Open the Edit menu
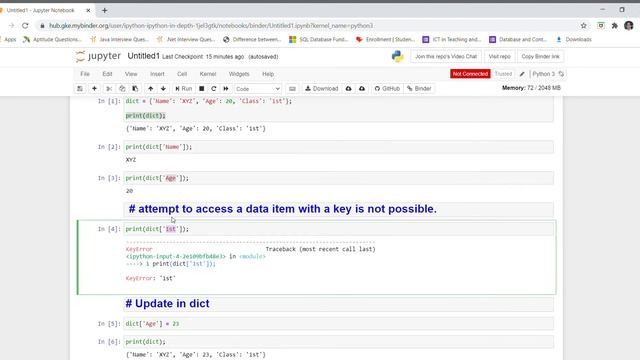 coord(107,74)
